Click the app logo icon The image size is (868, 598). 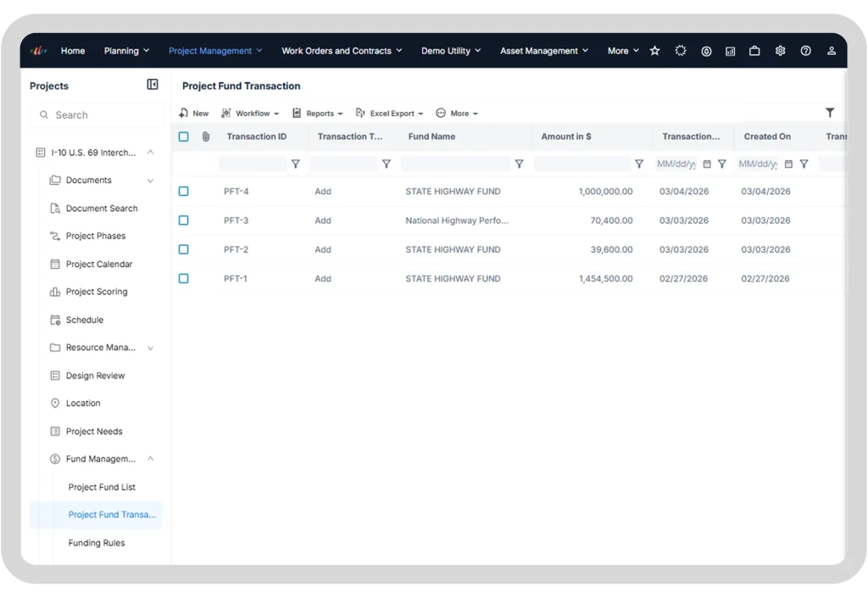pos(38,51)
